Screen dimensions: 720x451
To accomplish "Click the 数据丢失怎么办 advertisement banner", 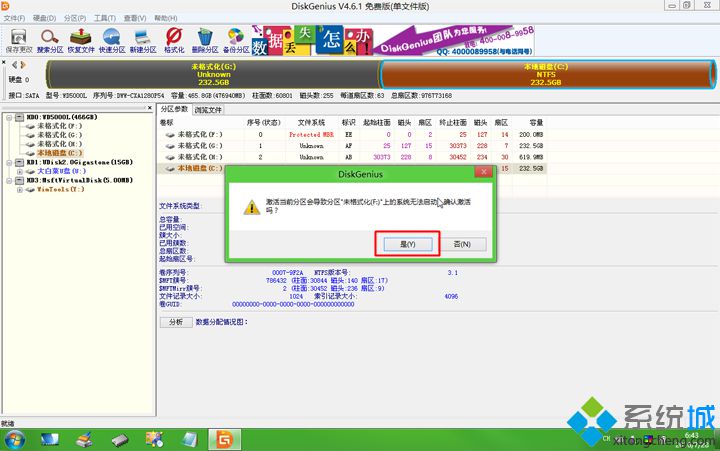I will coord(312,41).
